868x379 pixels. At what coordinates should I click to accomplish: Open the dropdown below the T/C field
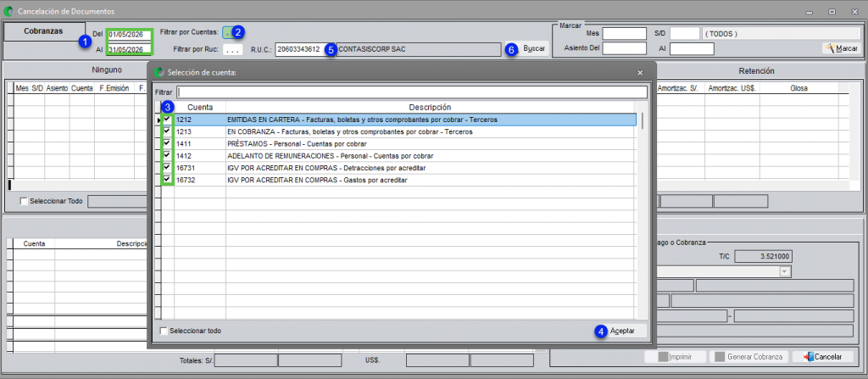click(784, 271)
